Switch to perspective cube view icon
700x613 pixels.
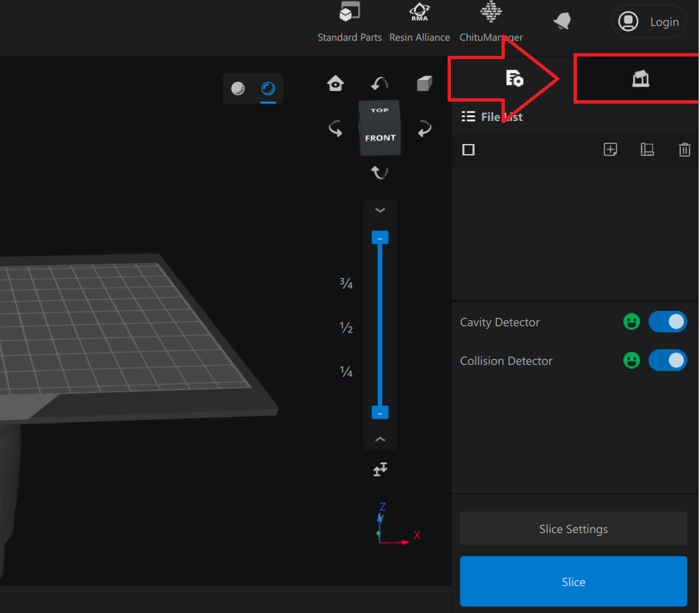pos(424,83)
